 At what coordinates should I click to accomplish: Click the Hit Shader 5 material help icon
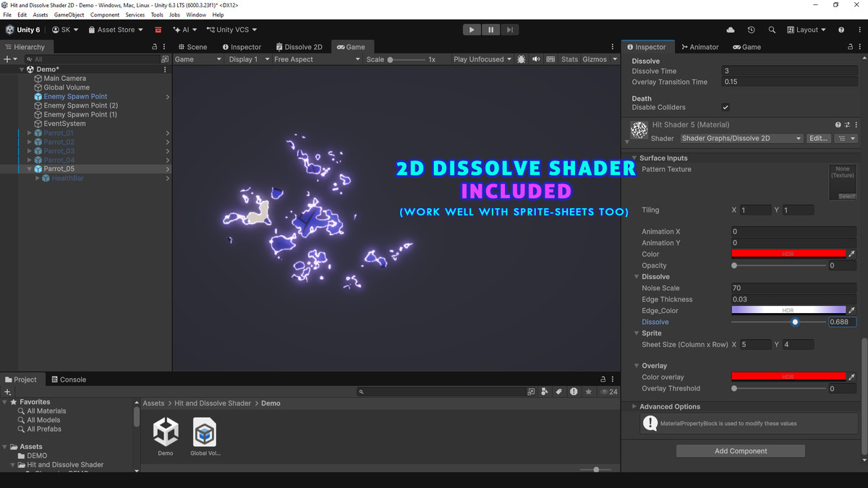838,125
